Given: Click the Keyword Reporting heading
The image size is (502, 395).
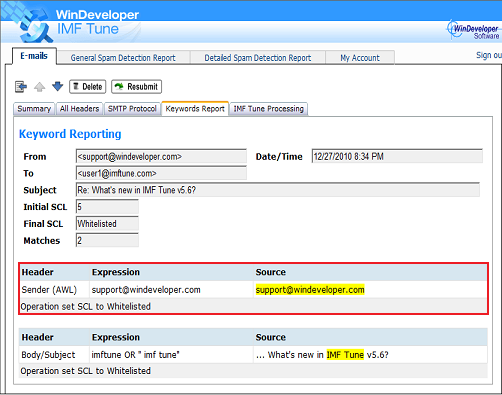Looking at the screenshot, I should pos(70,134).
